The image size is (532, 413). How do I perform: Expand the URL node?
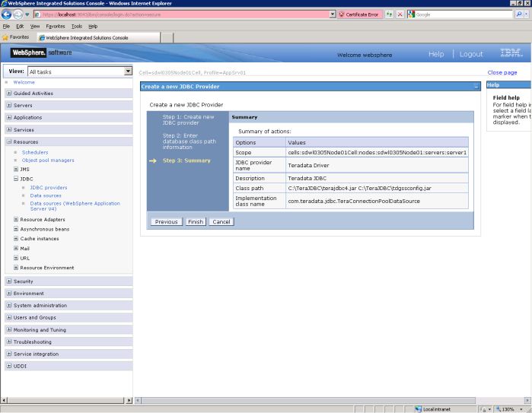[x=16, y=258]
